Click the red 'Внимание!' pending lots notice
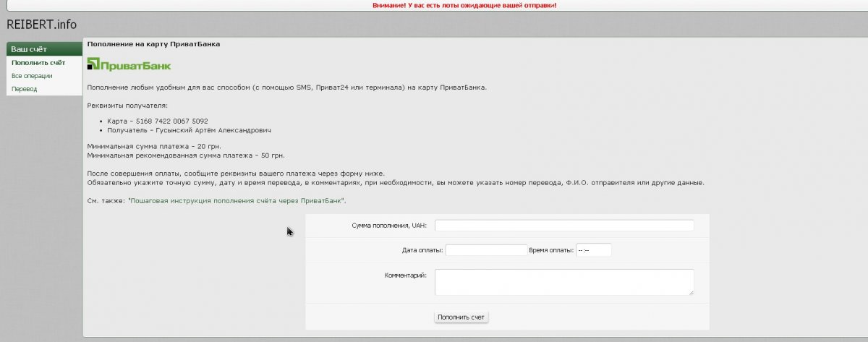Image resolution: width=868 pixels, height=342 pixels. click(x=464, y=5)
